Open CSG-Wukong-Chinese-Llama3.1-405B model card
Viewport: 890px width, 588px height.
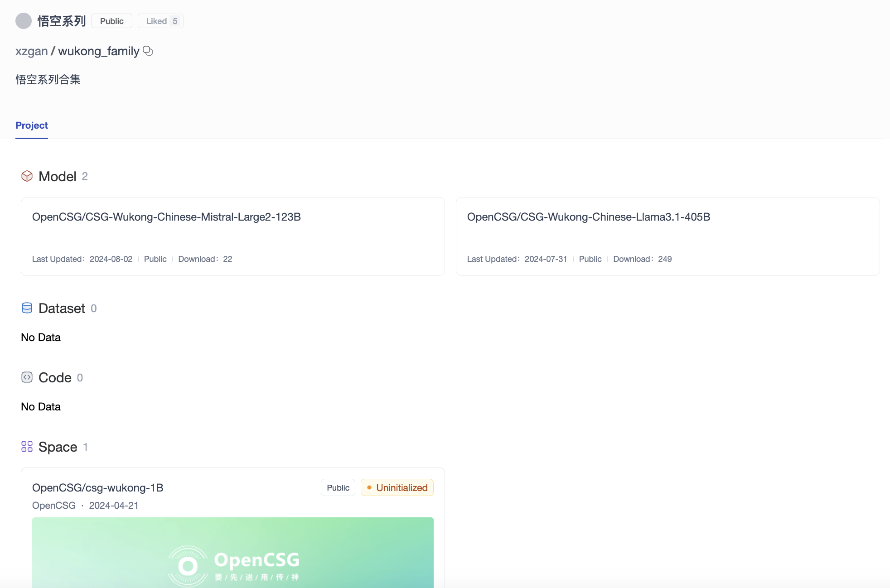588,217
